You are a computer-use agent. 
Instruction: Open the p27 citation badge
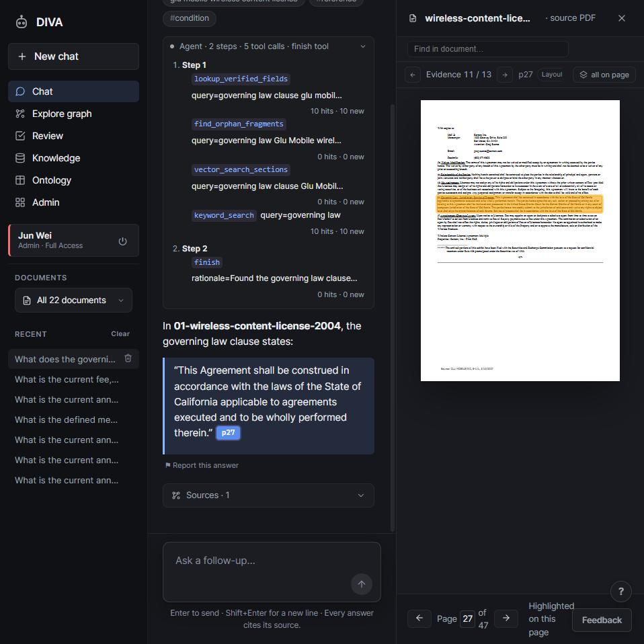tap(229, 432)
